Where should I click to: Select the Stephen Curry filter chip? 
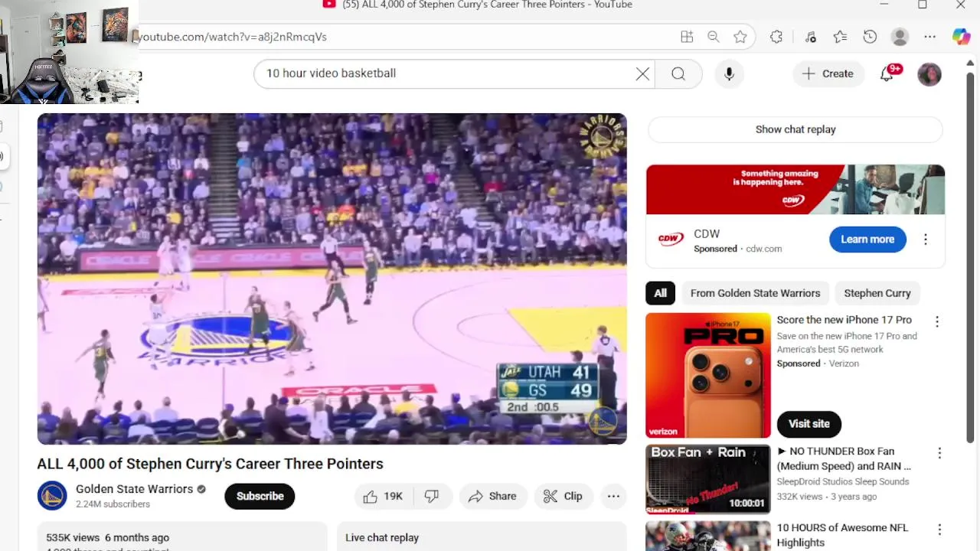(877, 293)
